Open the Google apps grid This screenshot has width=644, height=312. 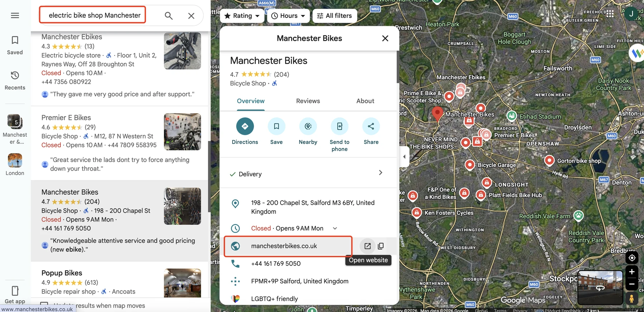(610, 14)
